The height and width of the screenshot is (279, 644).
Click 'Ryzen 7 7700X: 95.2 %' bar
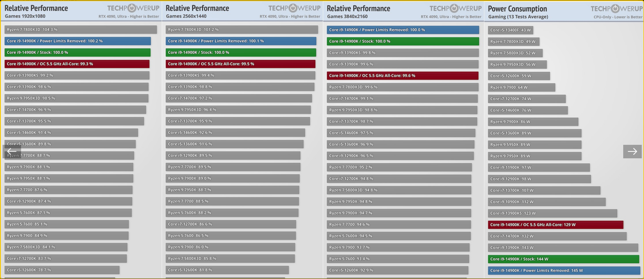click(x=399, y=167)
